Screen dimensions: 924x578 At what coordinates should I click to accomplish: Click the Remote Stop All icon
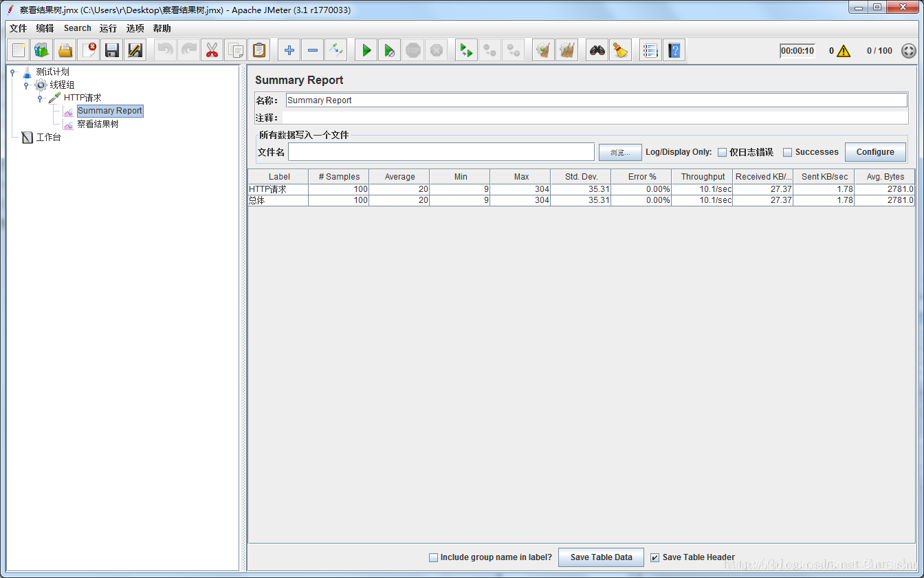(x=490, y=50)
